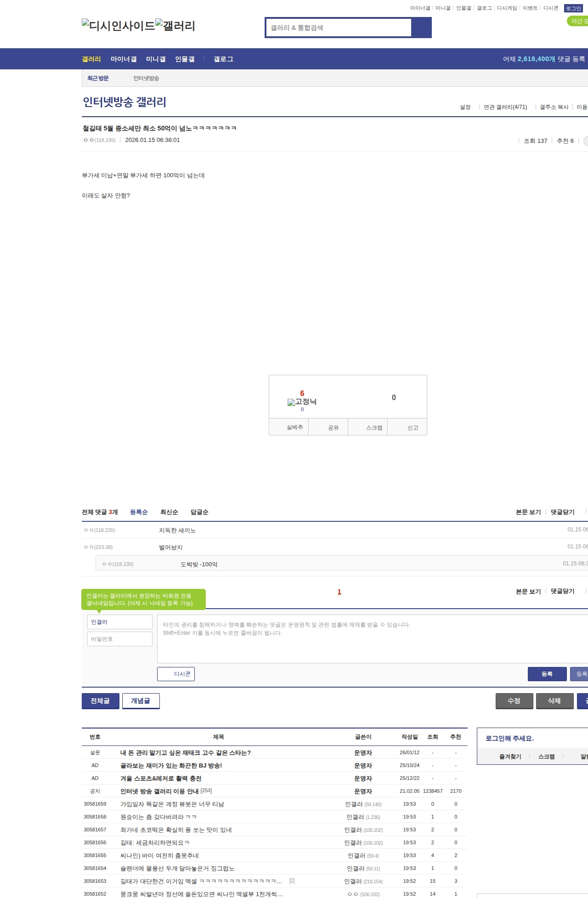Expand the 연관 갤러리(4/71) list

click(x=505, y=107)
